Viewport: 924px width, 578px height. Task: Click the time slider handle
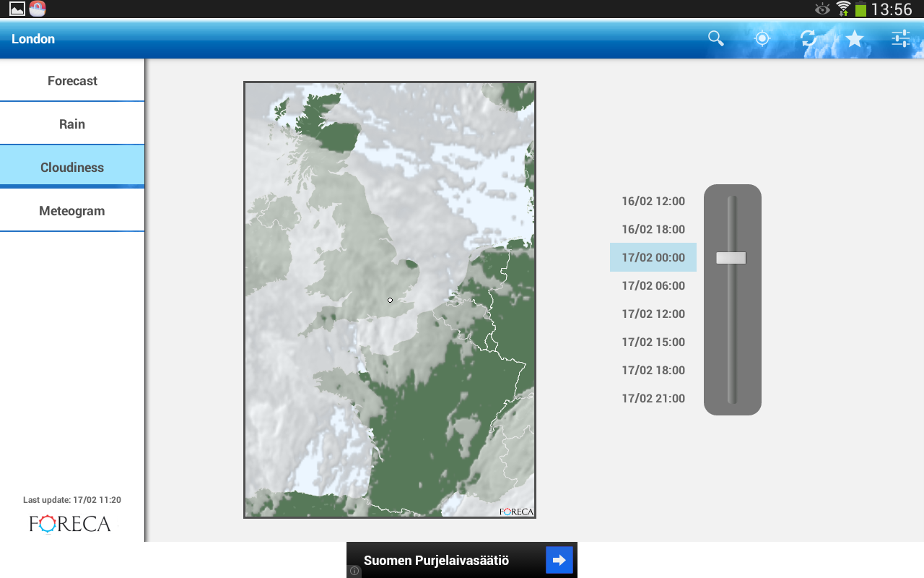(x=731, y=258)
